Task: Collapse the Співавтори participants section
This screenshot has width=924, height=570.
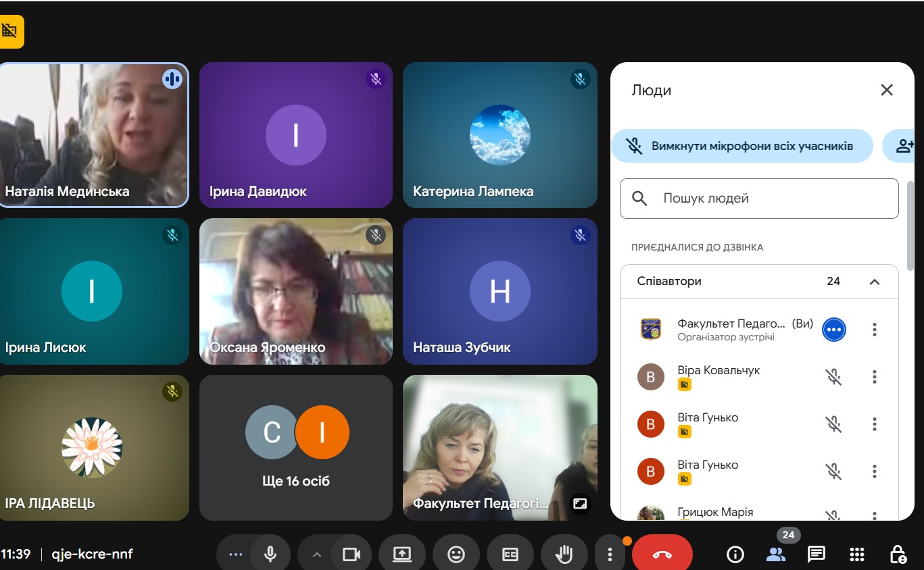Action: [x=874, y=282]
